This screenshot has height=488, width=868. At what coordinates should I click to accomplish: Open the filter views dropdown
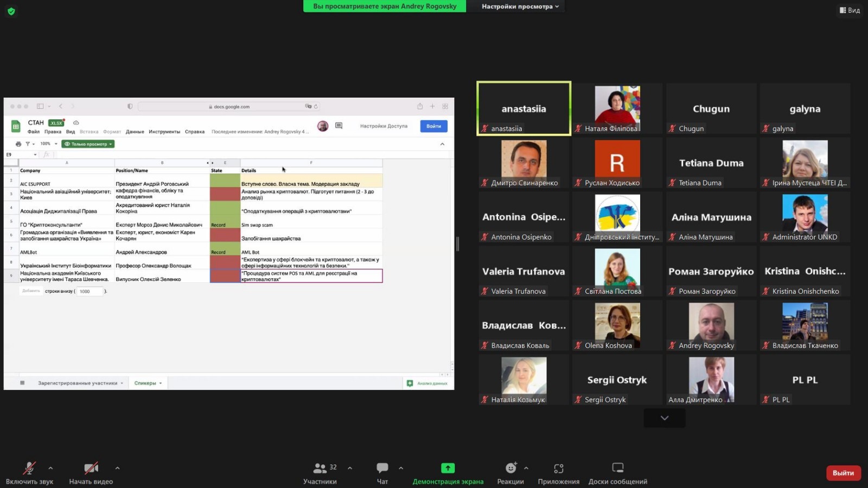tap(30, 144)
